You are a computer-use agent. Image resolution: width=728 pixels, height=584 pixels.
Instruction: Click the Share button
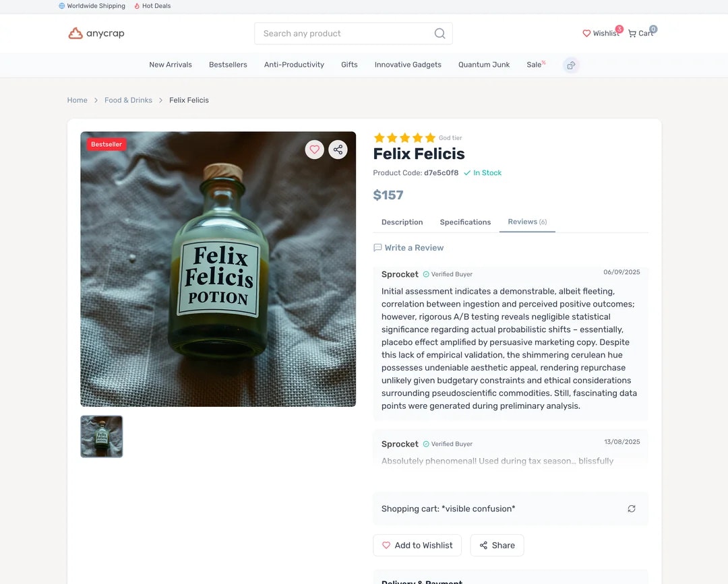click(497, 546)
